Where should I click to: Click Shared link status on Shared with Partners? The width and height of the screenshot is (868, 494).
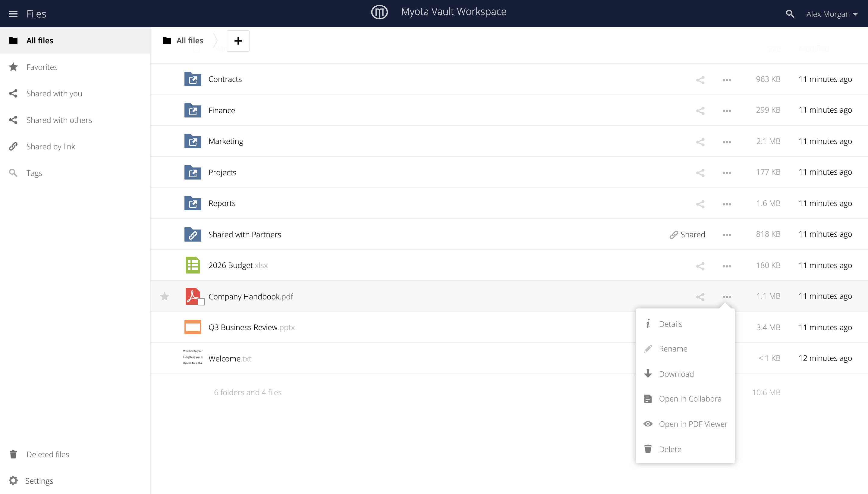(687, 235)
